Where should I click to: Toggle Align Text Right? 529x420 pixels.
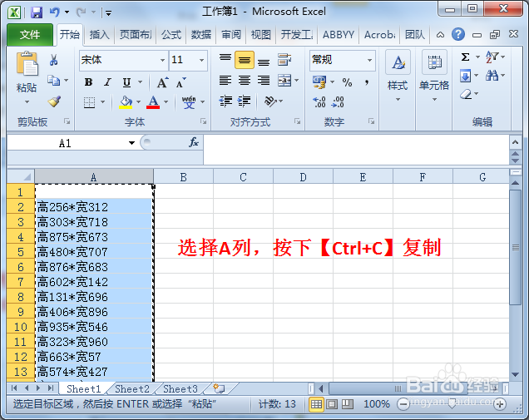[x=264, y=81]
